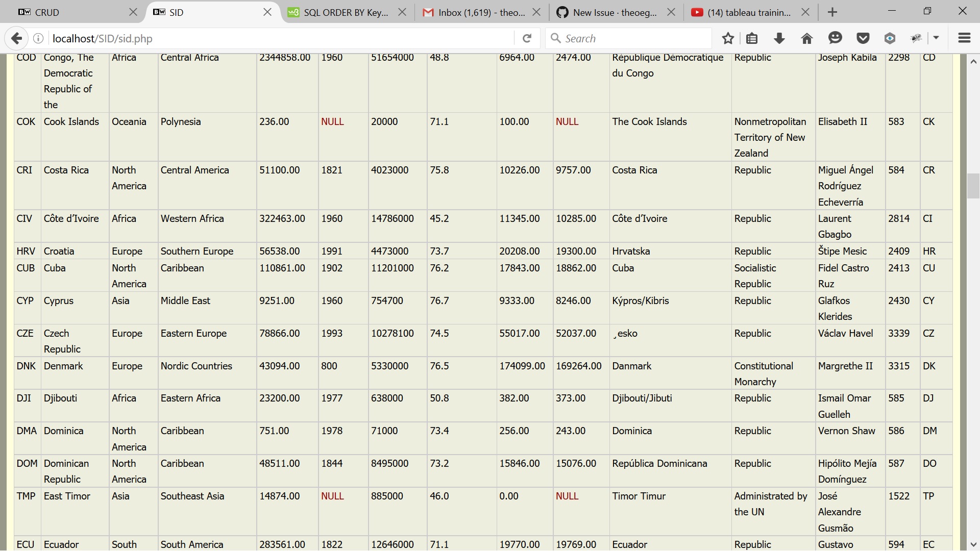Open the Firebug bug icon
980x551 pixels.
917,38
